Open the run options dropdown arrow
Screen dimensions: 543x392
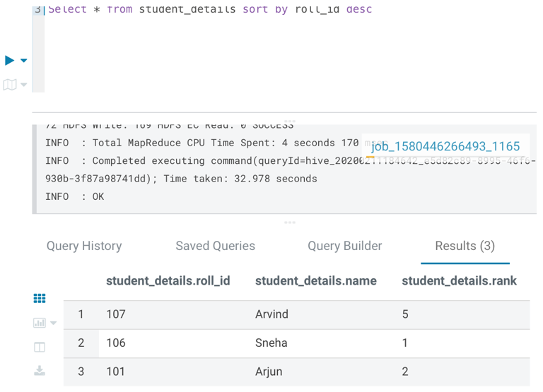click(x=24, y=61)
